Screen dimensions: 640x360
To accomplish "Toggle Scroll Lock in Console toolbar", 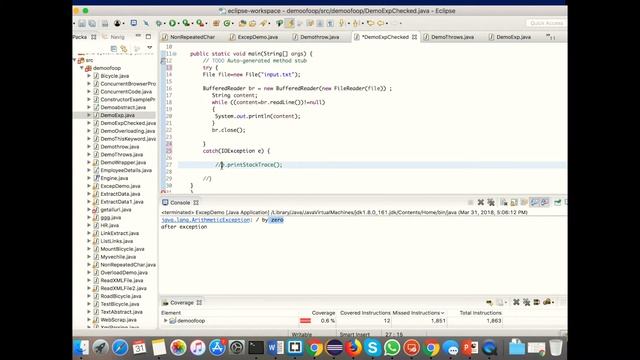I will (x=514, y=202).
